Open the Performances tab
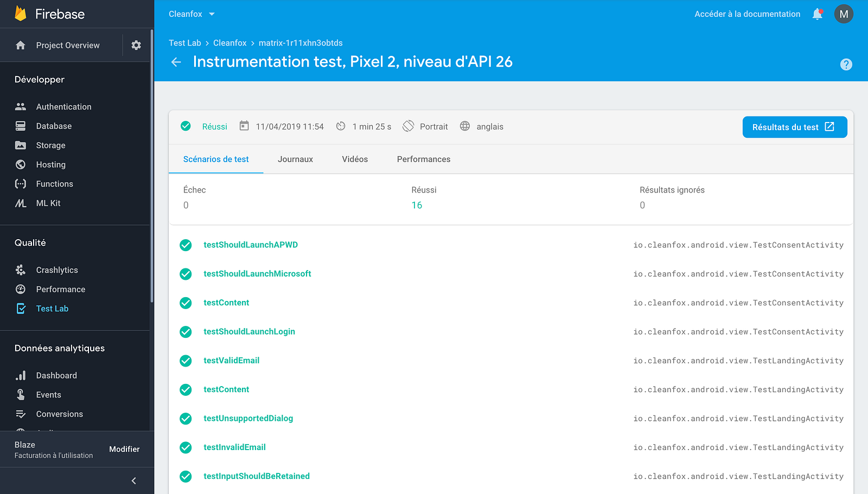 pos(424,159)
